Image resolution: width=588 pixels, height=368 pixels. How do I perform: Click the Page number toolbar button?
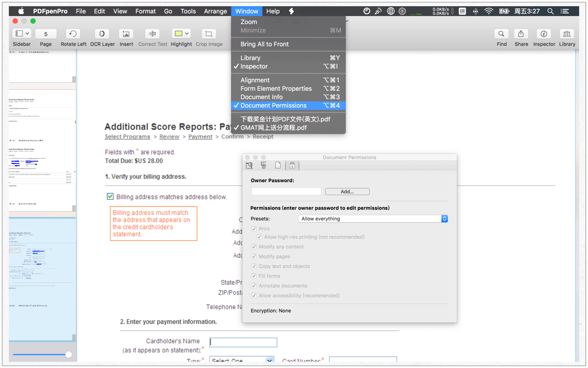coord(46,34)
